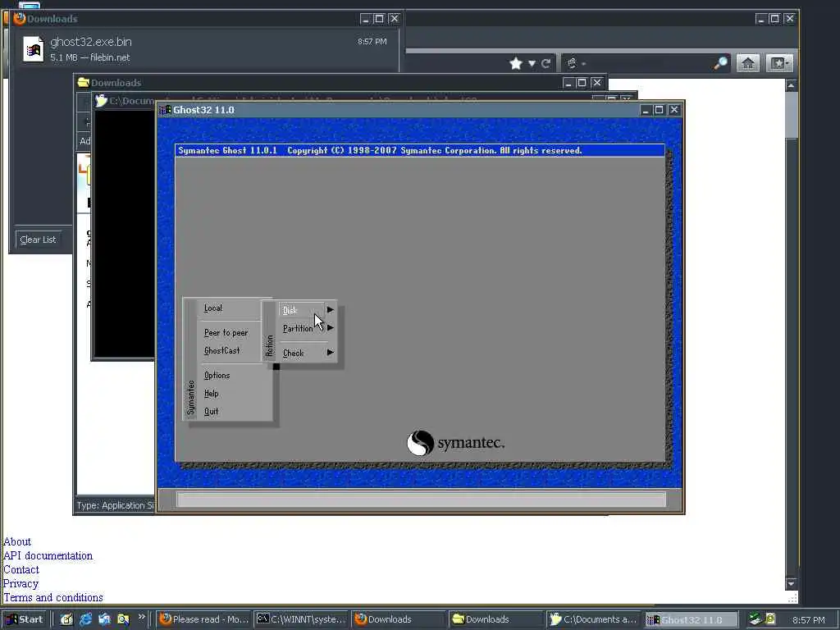840x630 pixels.
Task: Select the Disk menu entry in Ghost
Action: tap(302, 310)
